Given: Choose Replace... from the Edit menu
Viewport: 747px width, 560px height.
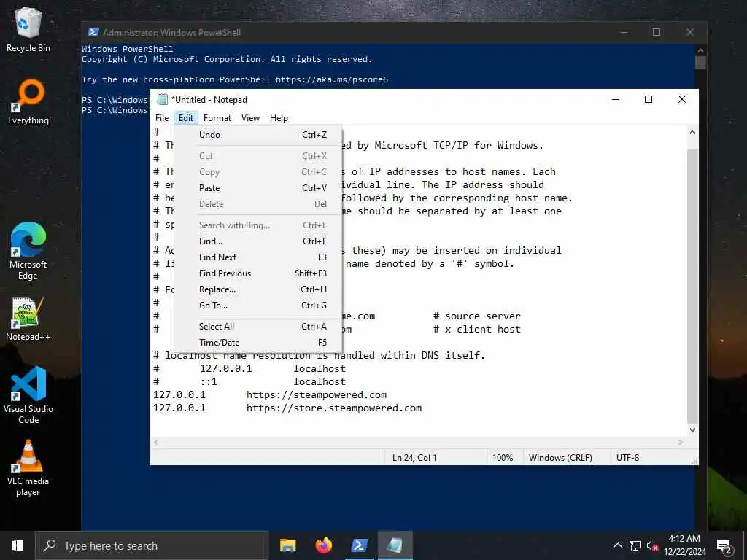Looking at the screenshot, I should 258,289.
